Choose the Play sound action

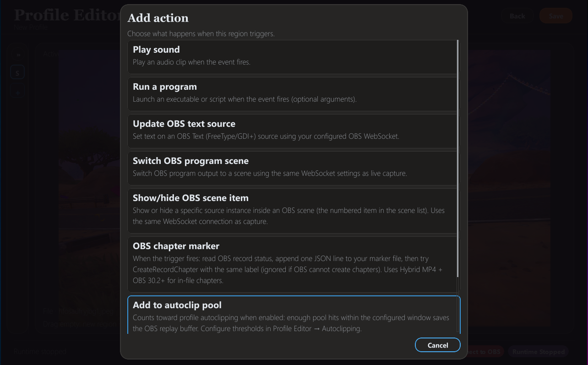(x=156, y=50)
